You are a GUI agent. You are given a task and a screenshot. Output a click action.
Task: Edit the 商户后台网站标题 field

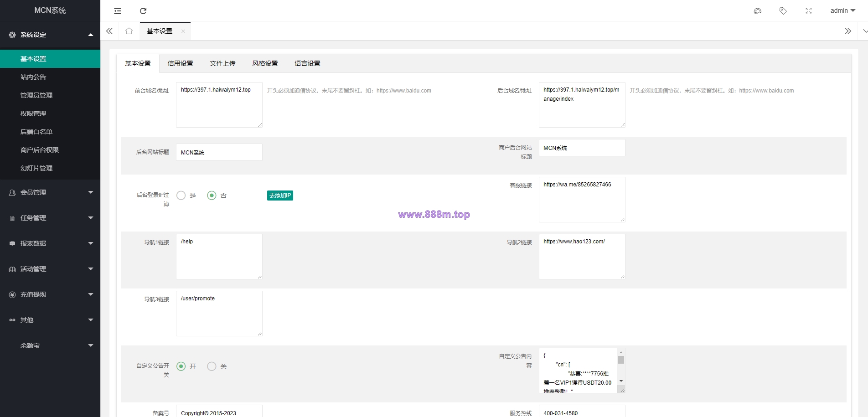582,148
